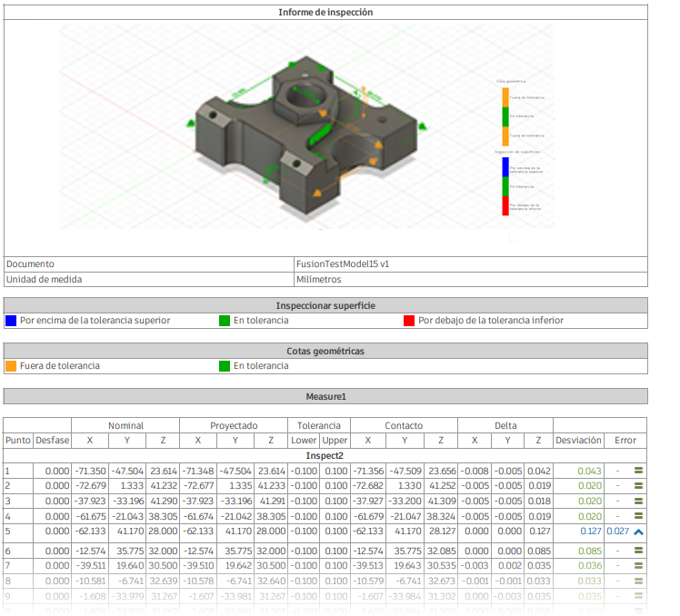This screenshot has width=680, height=616.
Task: Click the 'Por debajo de la tolerancia inferior' label
Action: 491,321
